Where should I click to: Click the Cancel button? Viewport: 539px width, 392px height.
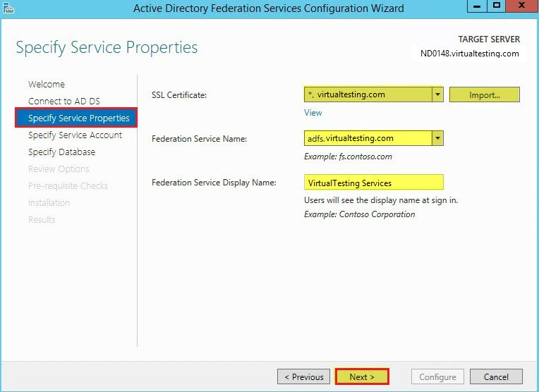(x=496, y=377)
